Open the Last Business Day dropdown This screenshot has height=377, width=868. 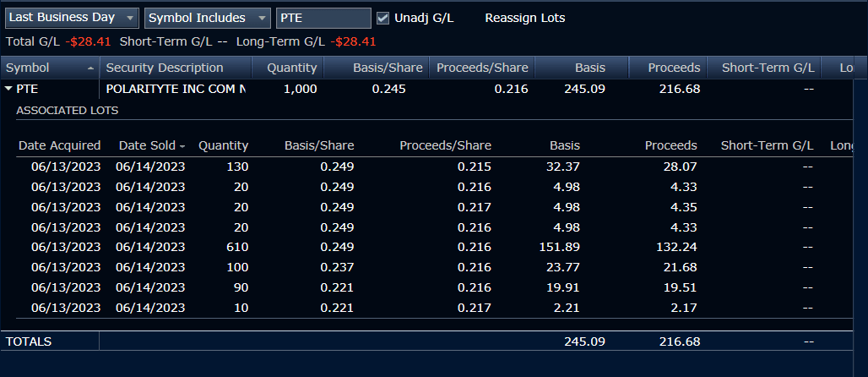71,18
